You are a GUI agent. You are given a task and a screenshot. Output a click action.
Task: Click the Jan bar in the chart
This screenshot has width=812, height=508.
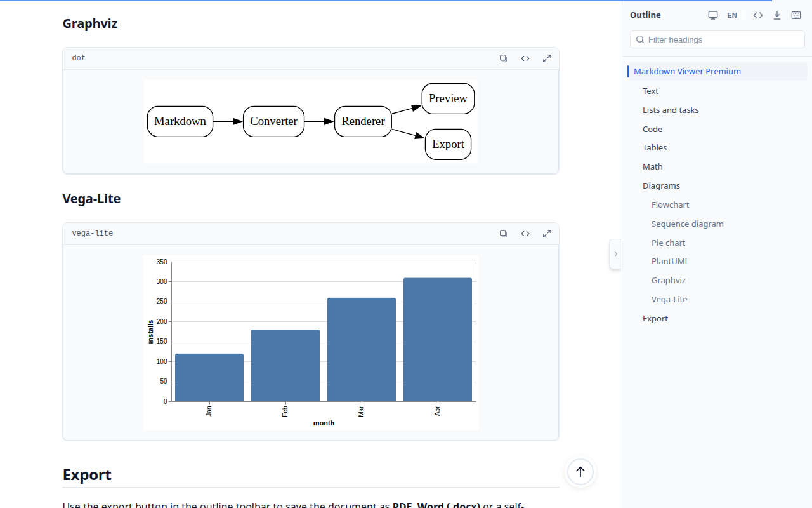(209, 378)
